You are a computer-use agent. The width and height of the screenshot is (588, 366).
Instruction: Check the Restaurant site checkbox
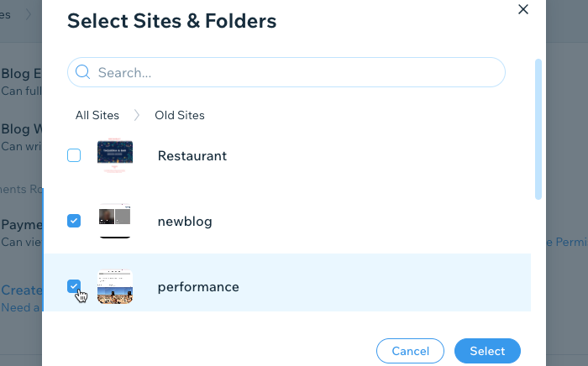[x=74, y=155]
